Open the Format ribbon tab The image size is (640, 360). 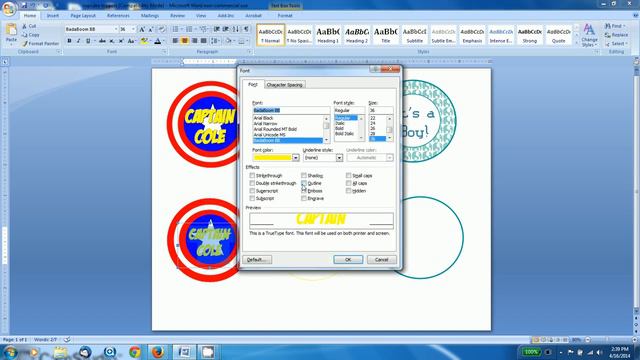pyautogui.click(x=285, y=16)
